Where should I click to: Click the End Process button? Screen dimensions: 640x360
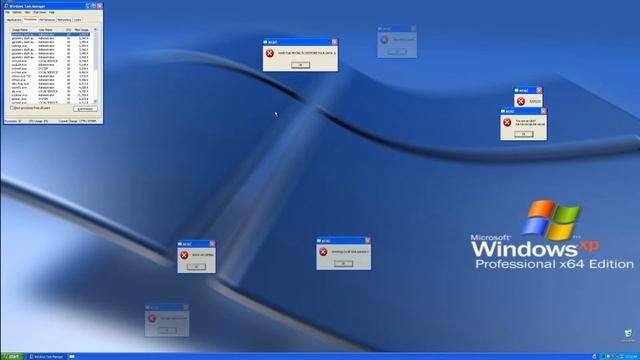tap(85, 109)
